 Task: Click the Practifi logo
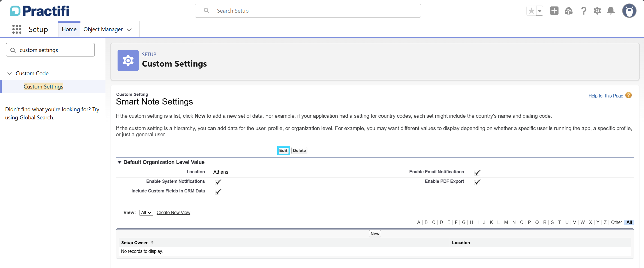40,11
